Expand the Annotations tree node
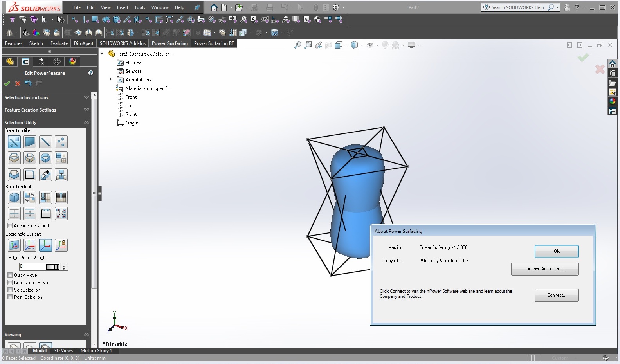620x364 pixels. click(x=111, y=79)
